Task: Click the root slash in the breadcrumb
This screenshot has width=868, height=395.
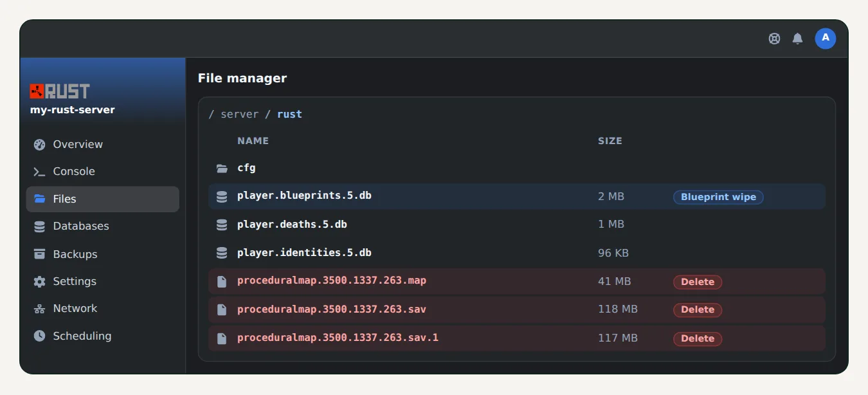Action: click(212, 114)
